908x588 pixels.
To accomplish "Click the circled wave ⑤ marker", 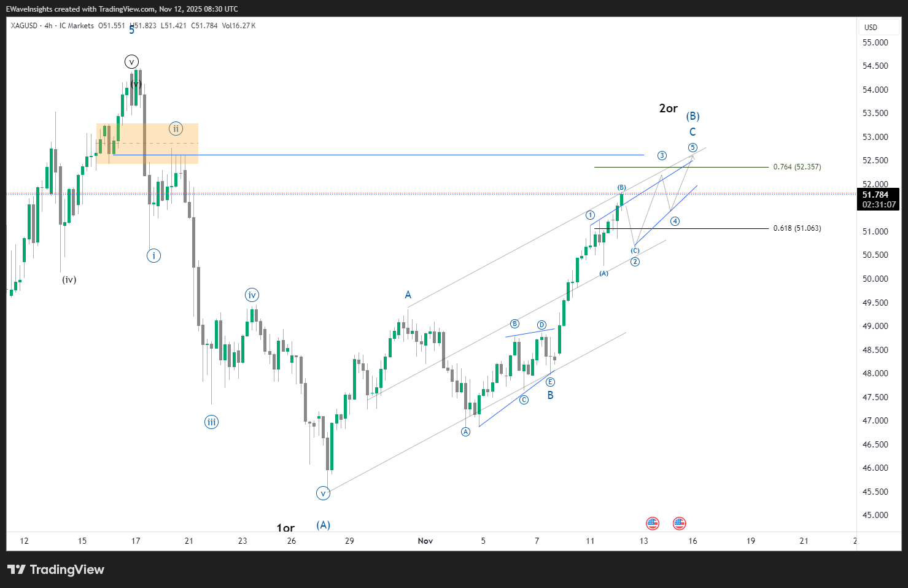I will click(x=692, y=147).
